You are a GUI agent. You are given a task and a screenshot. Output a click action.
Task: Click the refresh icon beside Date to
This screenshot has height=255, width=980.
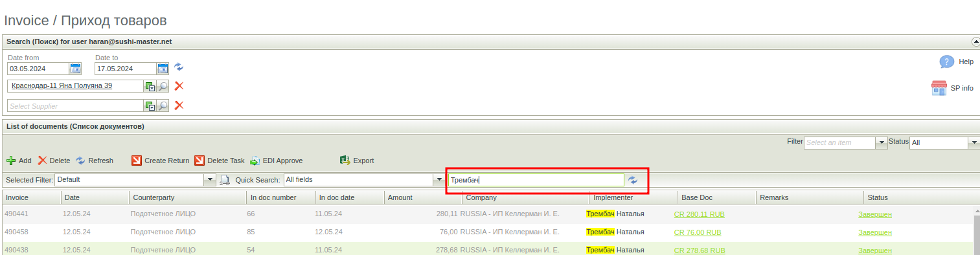coord(179,67)
